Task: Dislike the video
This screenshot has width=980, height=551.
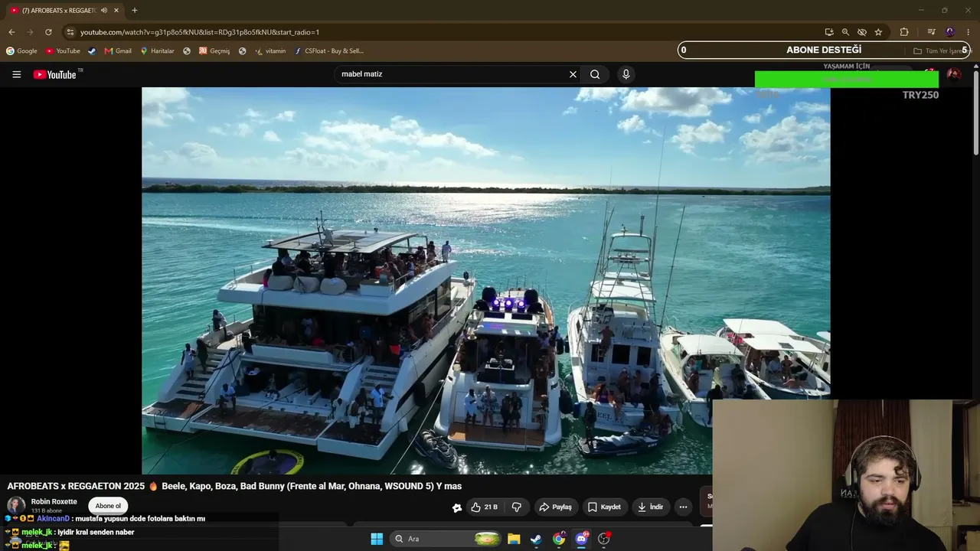Action: (x=517, y=507)
